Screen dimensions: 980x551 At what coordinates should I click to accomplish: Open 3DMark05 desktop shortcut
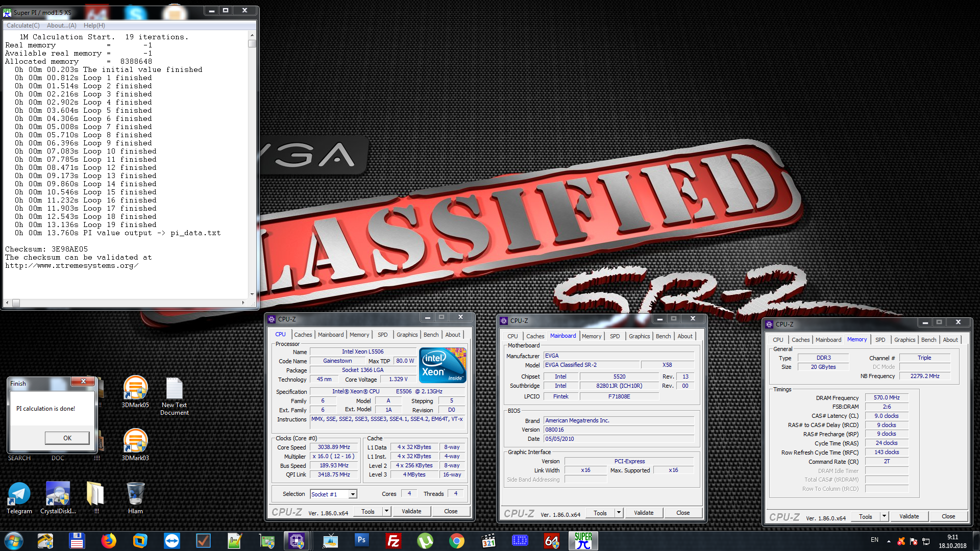(x=135, y=392)
